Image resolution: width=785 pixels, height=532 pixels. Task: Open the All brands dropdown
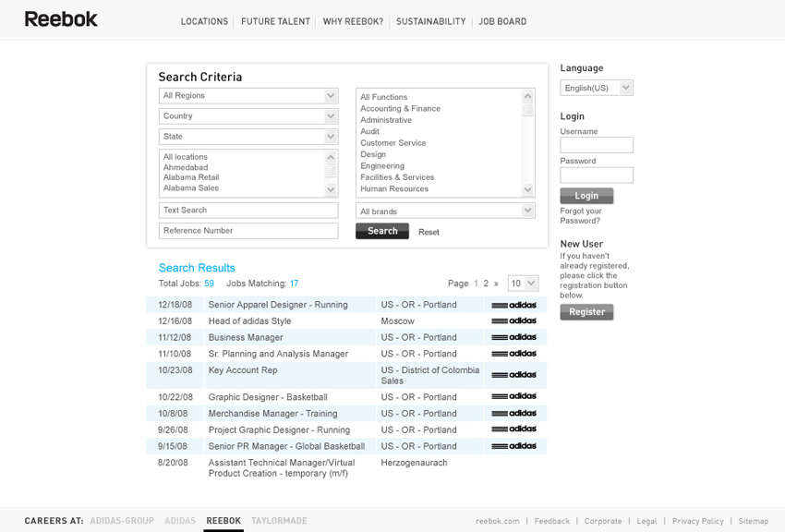click(445, 211)
